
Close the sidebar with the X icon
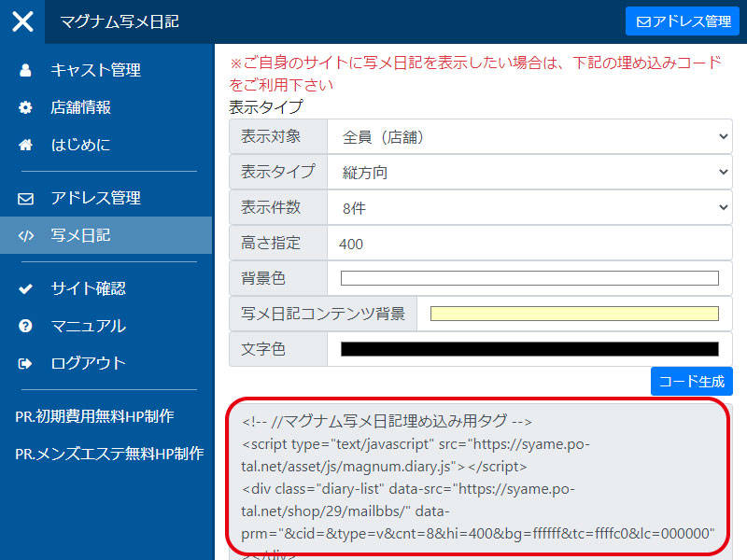[x=22, y=21]
